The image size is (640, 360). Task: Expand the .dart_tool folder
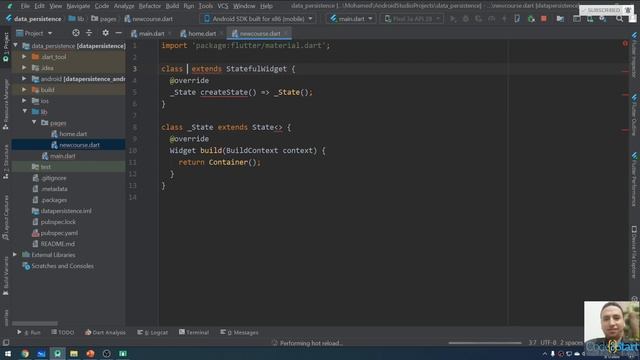click(24, 57)
